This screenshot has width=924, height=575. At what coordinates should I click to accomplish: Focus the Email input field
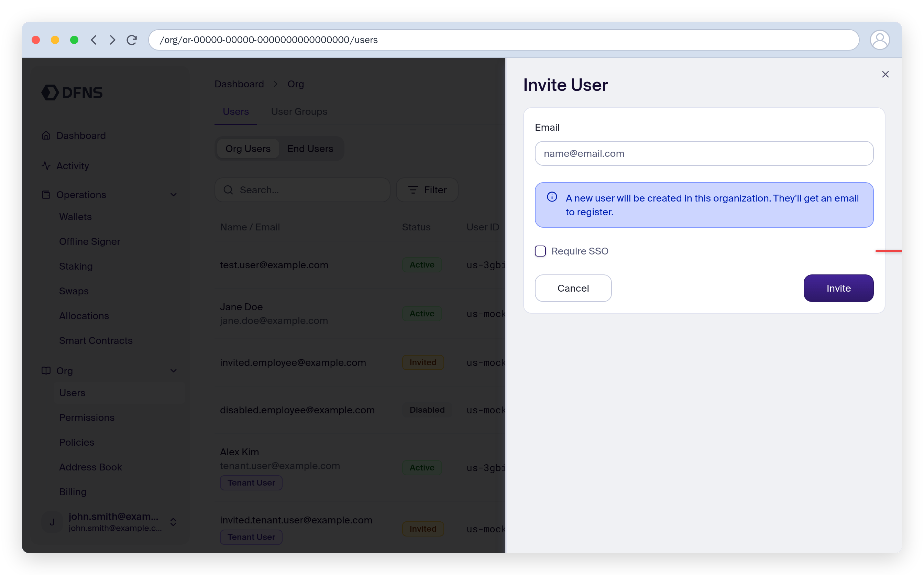click(704, 153)
